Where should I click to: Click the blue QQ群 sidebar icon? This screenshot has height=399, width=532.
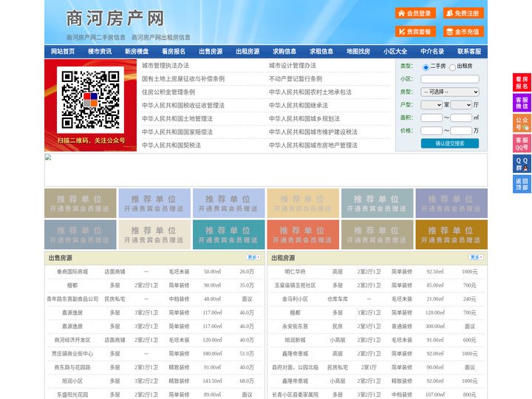point(522,164)
